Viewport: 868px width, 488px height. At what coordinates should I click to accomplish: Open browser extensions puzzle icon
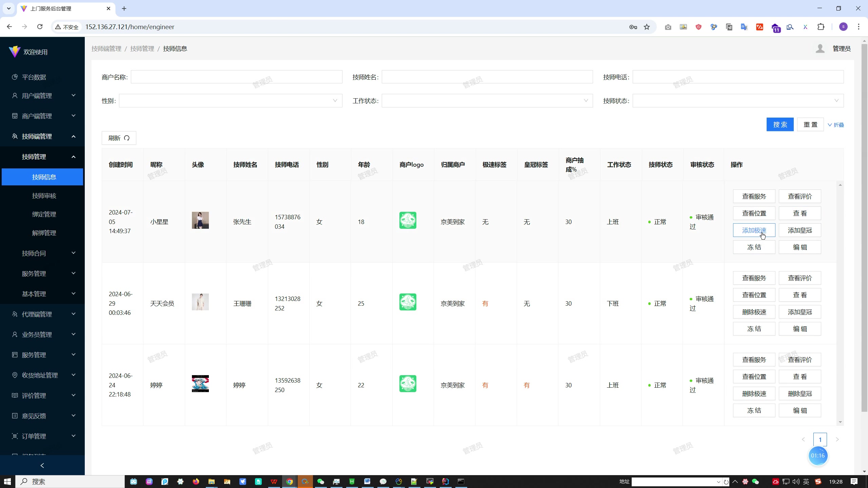click(x=821, y=27)
